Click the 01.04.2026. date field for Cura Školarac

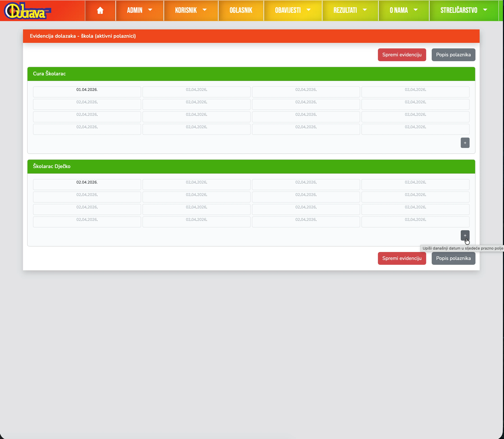coord(87,92)
